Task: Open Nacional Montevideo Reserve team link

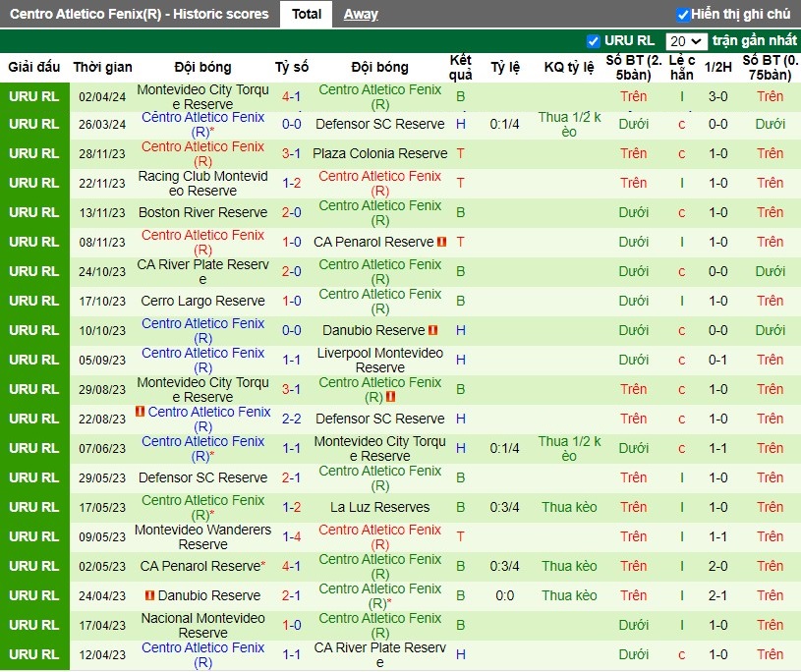Action: [x=202, y=625]
